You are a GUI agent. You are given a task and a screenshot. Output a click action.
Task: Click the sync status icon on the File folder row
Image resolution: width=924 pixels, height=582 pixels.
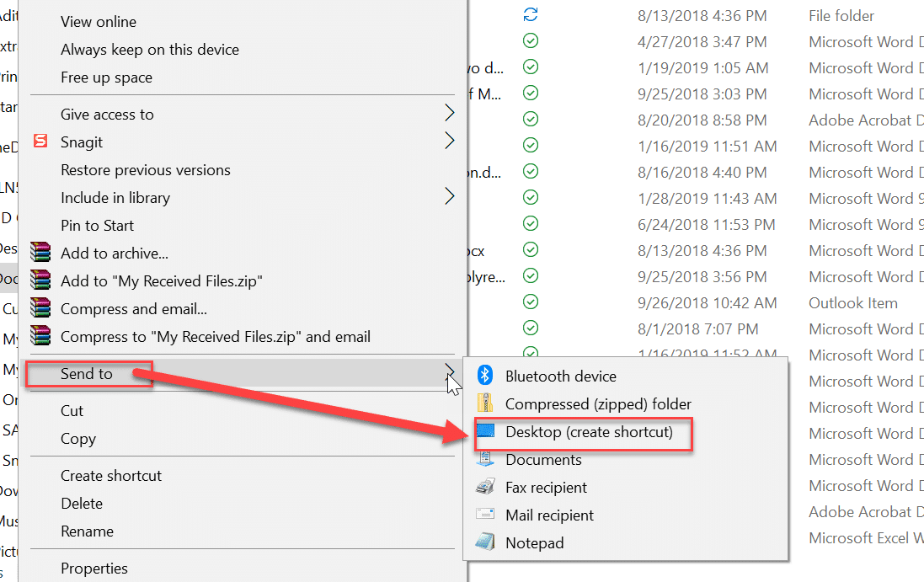[531, 14]
